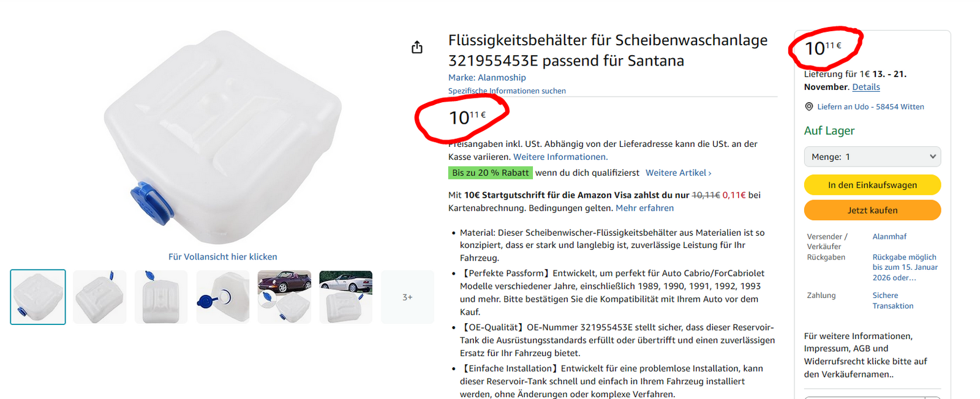Select first thumbnail of white tank
The image size is (980, 399).
(x=38, y=297)
